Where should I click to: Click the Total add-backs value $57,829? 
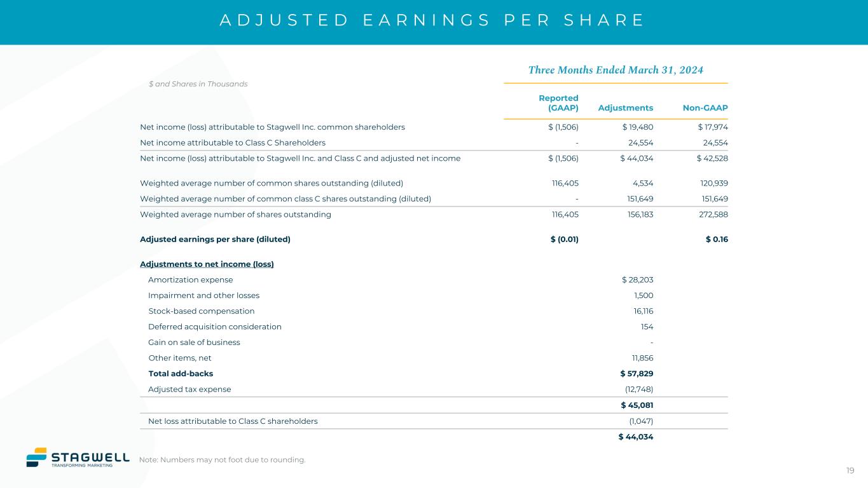637,374
